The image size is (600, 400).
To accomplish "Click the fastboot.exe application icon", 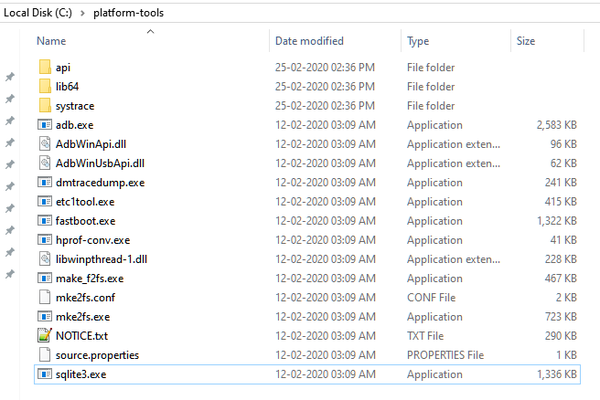I will click(x=45, y=220).
